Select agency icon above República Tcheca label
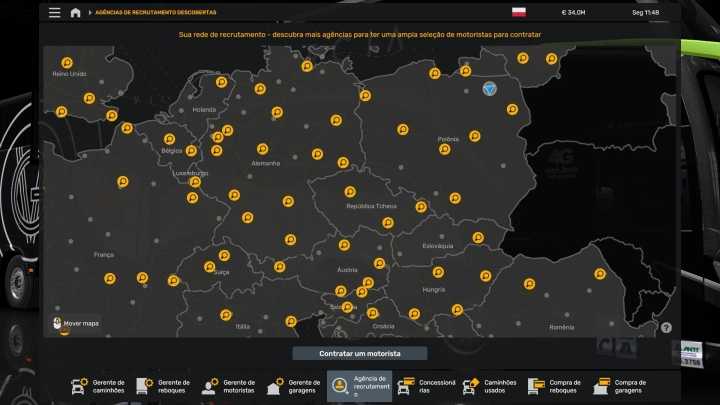The height and width of the screenshot is (405, 720). pos(350,191)
